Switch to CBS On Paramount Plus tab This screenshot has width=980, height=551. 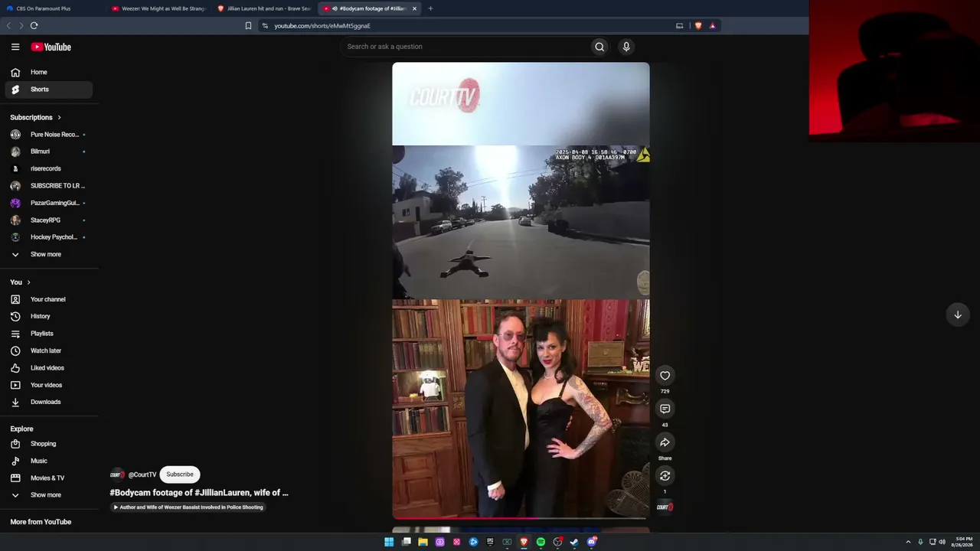[52, 8]
